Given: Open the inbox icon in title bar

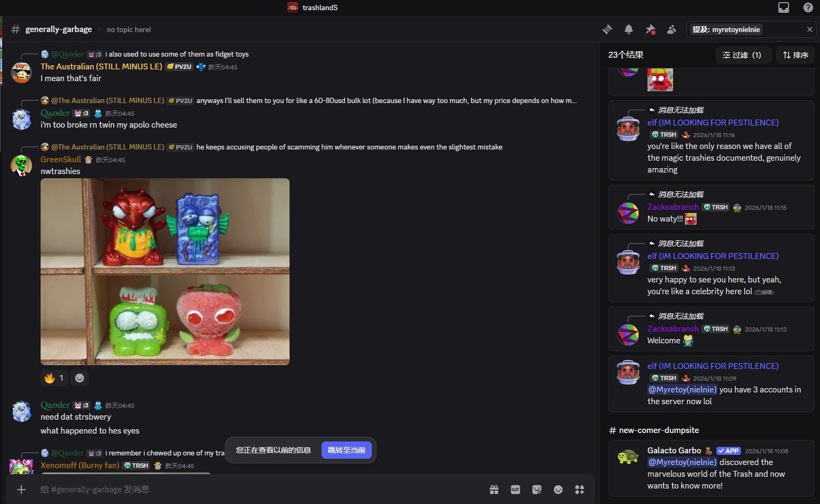Looking at the screenshot, I should point(784,7).
